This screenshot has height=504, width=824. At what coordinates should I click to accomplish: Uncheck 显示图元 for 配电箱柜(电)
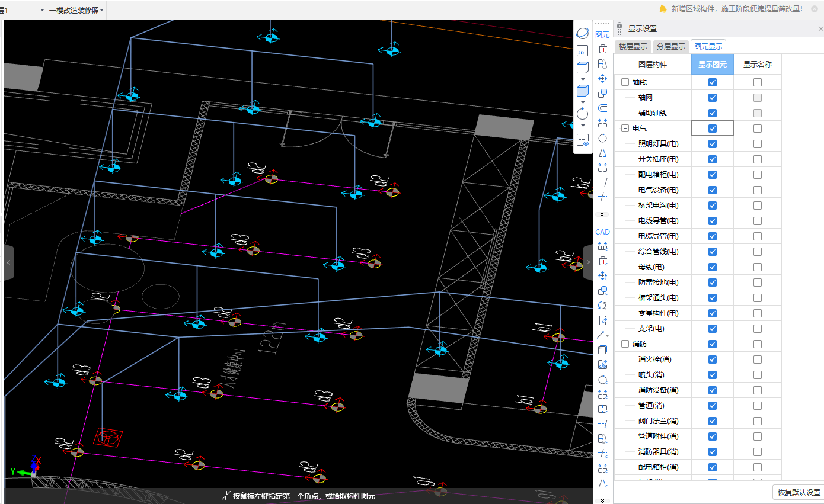(713, 175)
